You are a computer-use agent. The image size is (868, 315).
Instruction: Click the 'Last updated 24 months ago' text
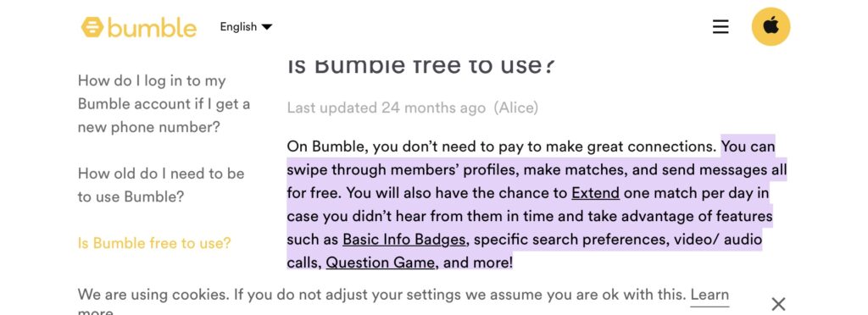coord(387,108)
